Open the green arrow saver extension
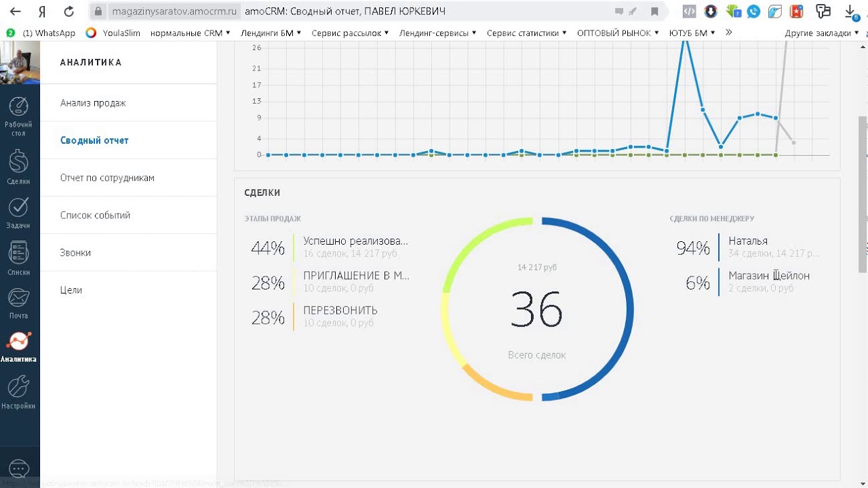This screenshot has height=488, width=868. pyautogui.click(x=733, y=12)
